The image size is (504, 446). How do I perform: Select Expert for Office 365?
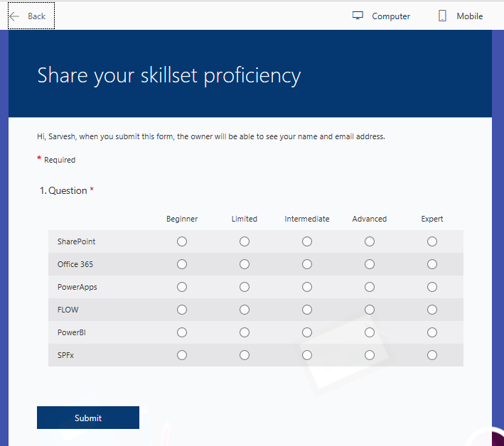(432, 264)
